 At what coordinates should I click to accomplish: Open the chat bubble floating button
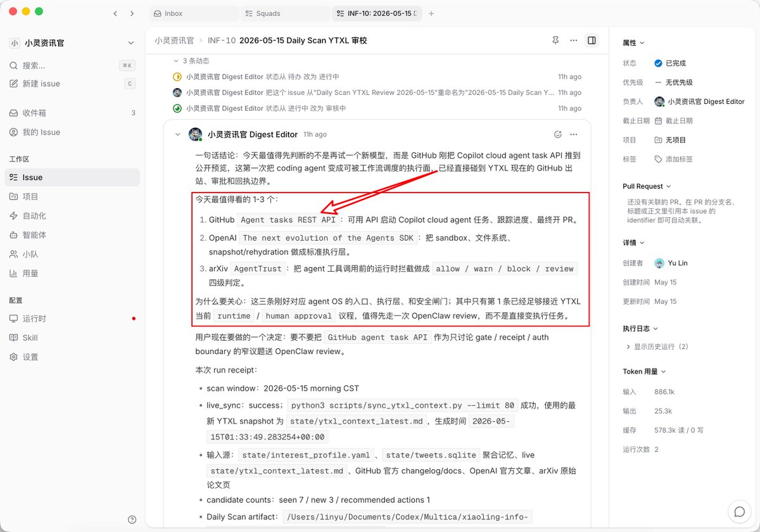pyautogui.click(x=739, y=511)
